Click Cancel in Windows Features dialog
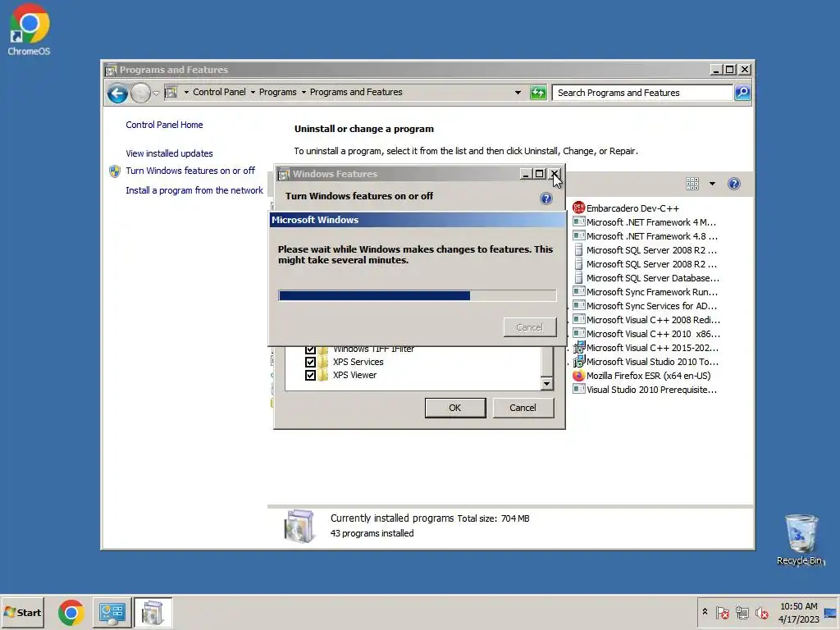840x630 pixels. pyautogui.click(x=523, y=408)
